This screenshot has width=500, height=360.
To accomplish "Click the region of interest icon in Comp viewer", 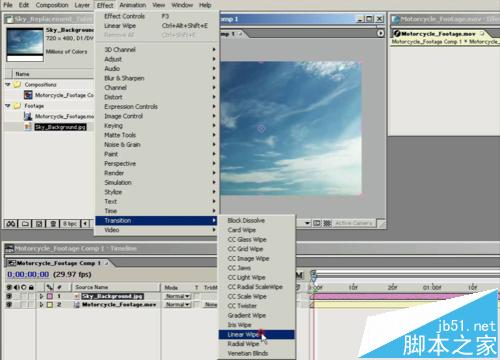I will [x=317, y=223].
